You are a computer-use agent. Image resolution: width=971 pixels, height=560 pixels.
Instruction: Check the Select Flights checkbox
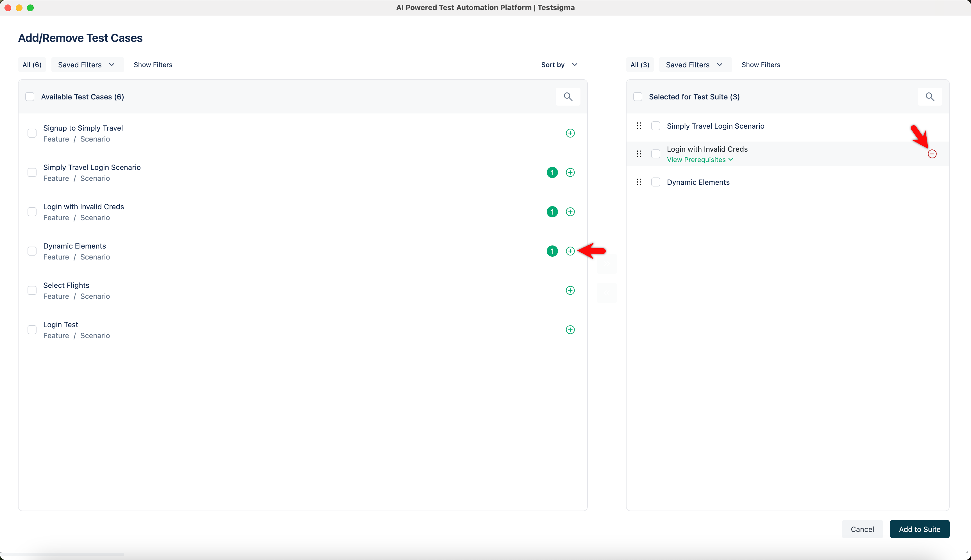point(32,290)
